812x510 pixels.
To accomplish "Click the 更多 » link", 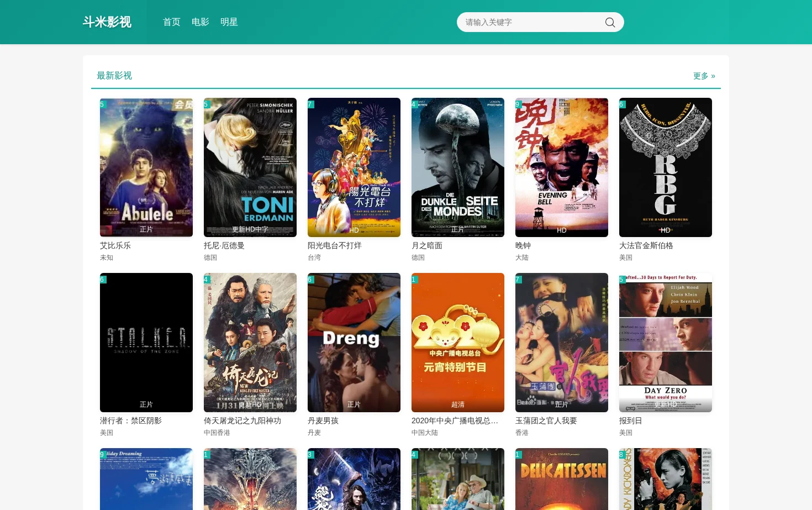I will coord(704,76).
